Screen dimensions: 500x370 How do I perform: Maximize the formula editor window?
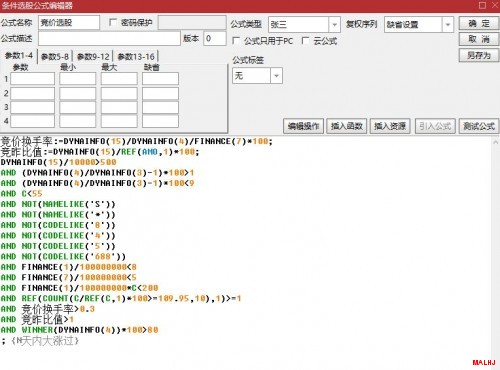[482, 5]
